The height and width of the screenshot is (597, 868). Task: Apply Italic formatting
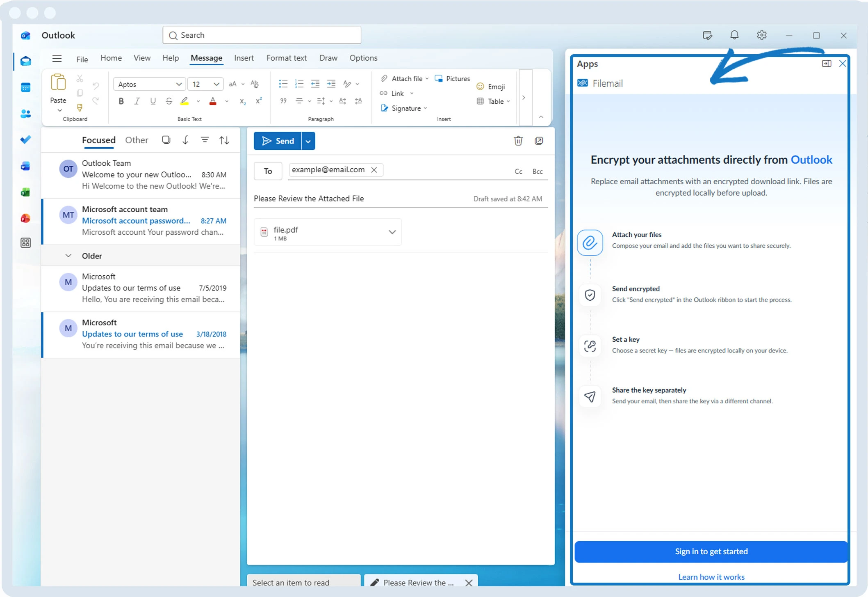[137, 101]
